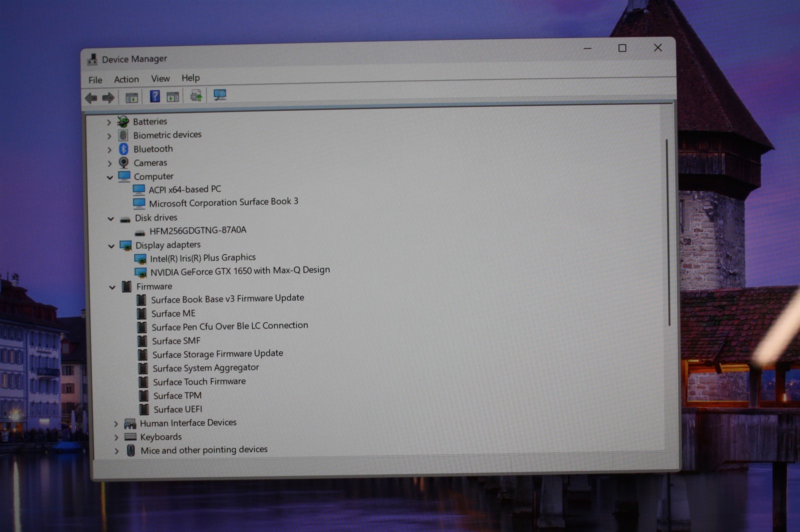
Task: Click the Back arrow toolbar icon
Action: [x=91, y=98]
